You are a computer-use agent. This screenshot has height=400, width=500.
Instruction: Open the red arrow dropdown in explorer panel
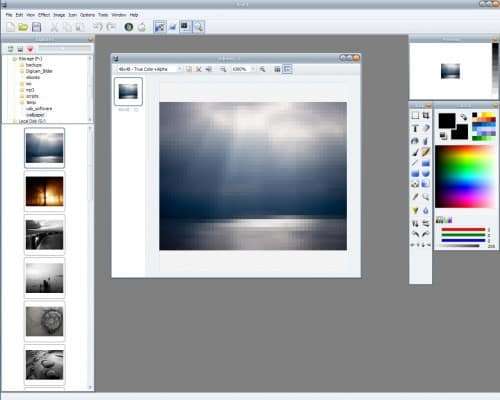(30, 49)
